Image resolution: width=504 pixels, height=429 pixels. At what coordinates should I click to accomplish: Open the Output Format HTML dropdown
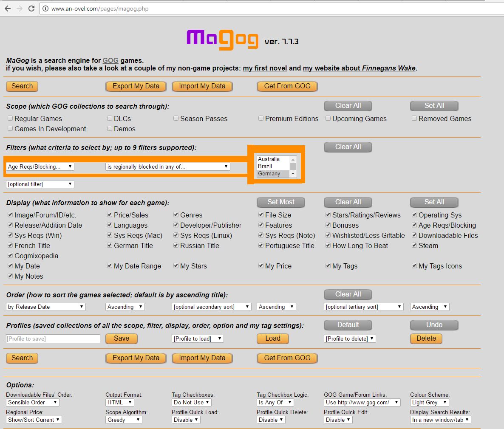(x=119, y=402)
